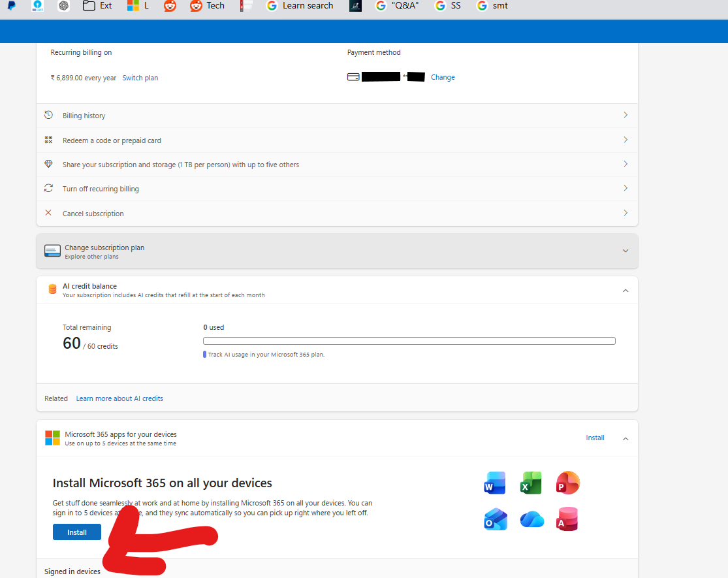Open Billing history chevron
Image resolution: width=728 pixels, height=578 pixels.
pos(625,115)
